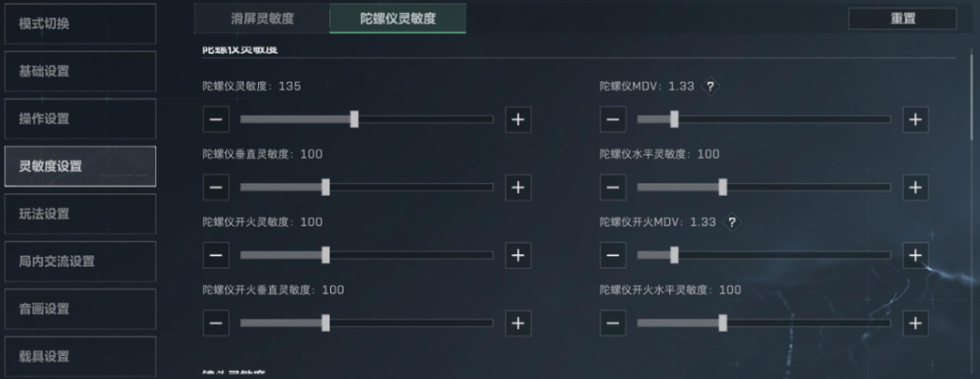This screenshot has height=379, width=980.
Task: Switch to 滑屏灵敏度 tab
Action: click(262, 18)
